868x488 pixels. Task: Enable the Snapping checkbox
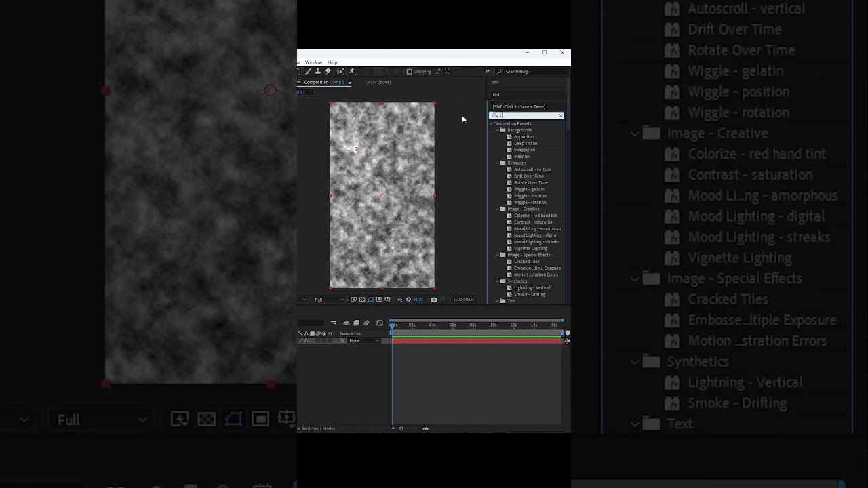point(409,72)
